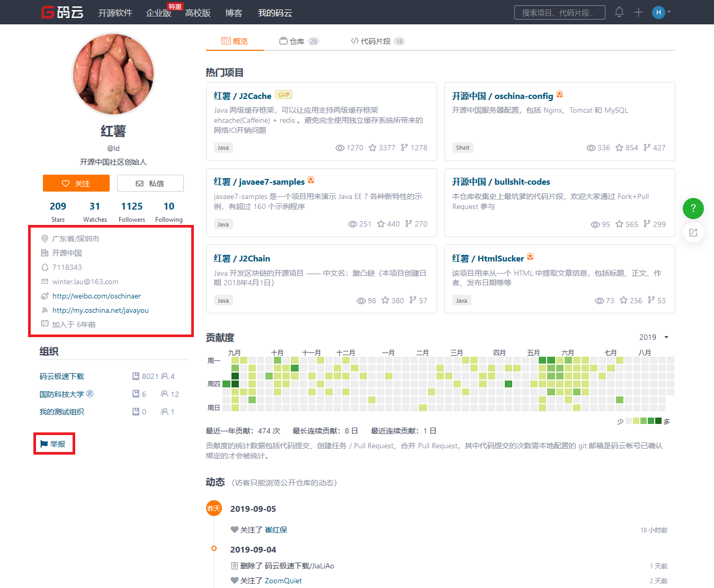The width and height of the screenshot is (714, 588).
Task: Click the Shell language tag on oschina-config
Action: [x=462, y=148]
